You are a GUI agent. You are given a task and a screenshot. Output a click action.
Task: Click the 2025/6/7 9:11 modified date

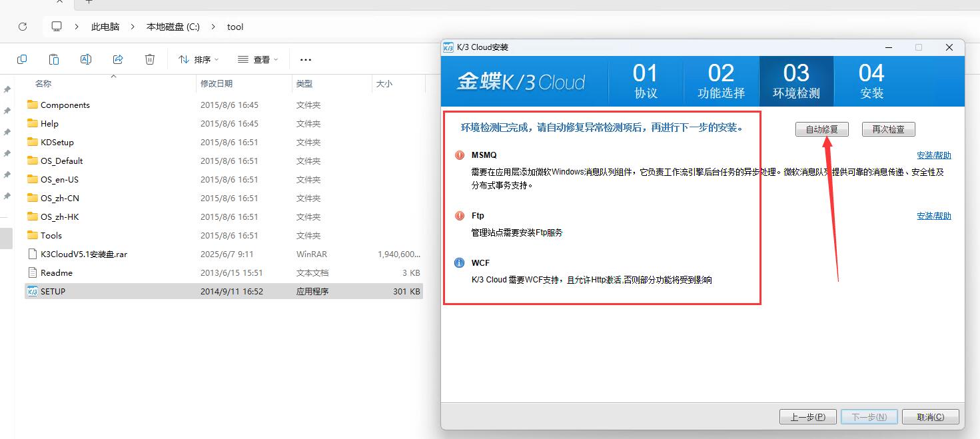227,254
